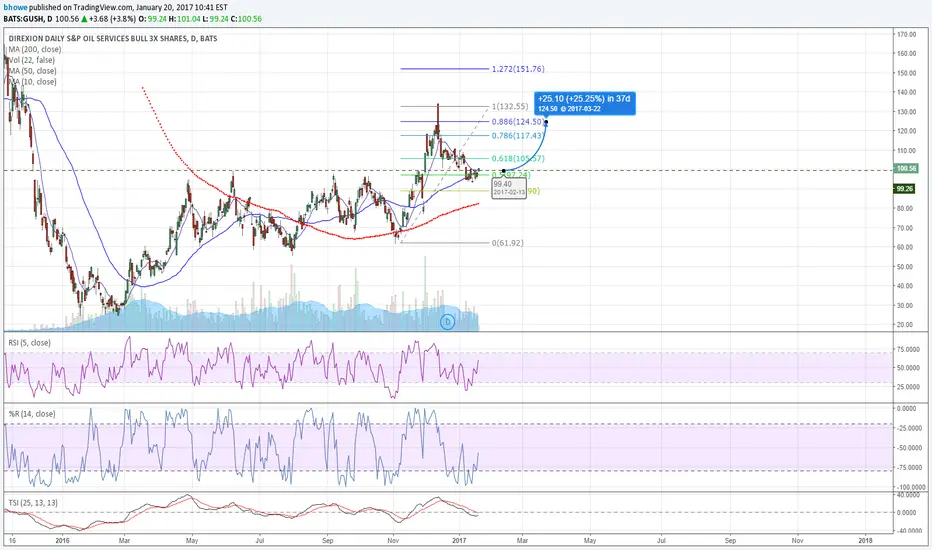Click the dividend 'D' marker icon on the volume bars

click(447, 322)
